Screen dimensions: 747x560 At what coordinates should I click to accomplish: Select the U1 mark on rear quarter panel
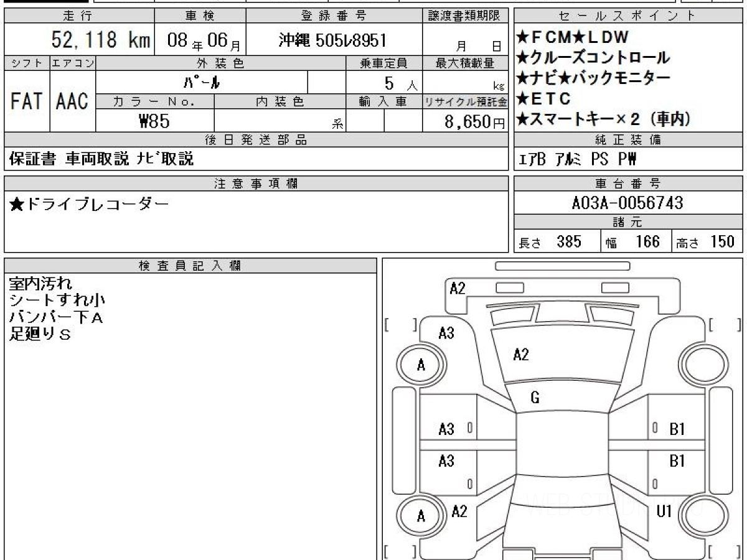tap(664, 511)
